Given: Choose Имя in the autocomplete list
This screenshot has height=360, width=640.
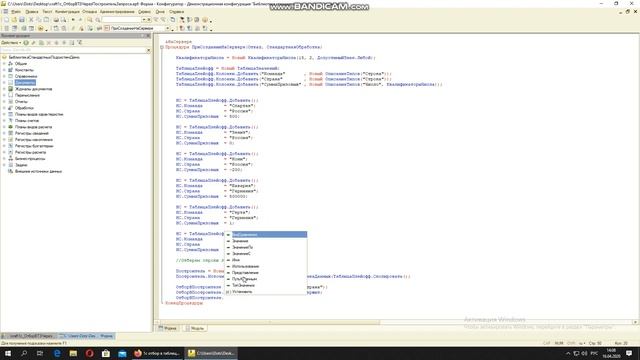Looking at the screenshot, I should click(266, 260).
